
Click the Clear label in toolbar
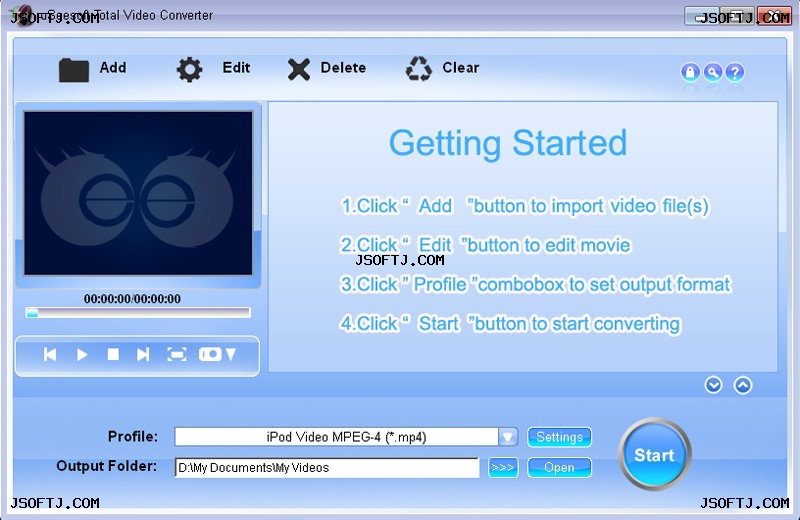(461, 68)
